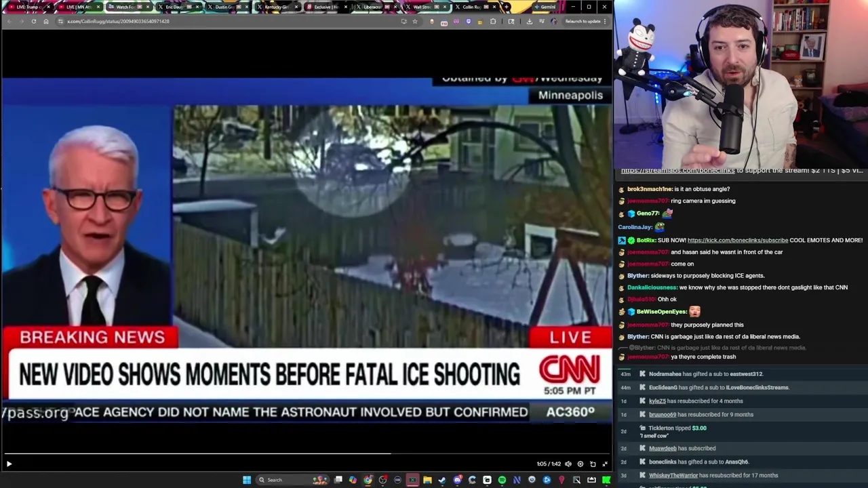Open kick.com/boneclinks/subscribe link in chat

[738, 240]
